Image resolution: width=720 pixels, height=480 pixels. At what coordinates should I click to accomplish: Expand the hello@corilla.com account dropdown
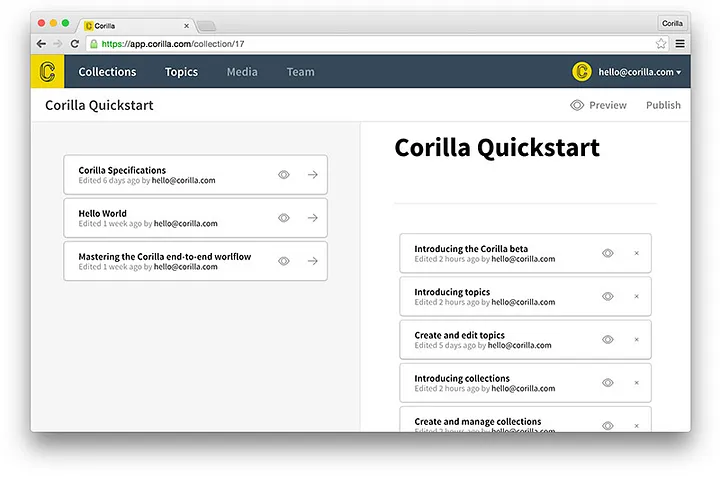coord(640,72)
